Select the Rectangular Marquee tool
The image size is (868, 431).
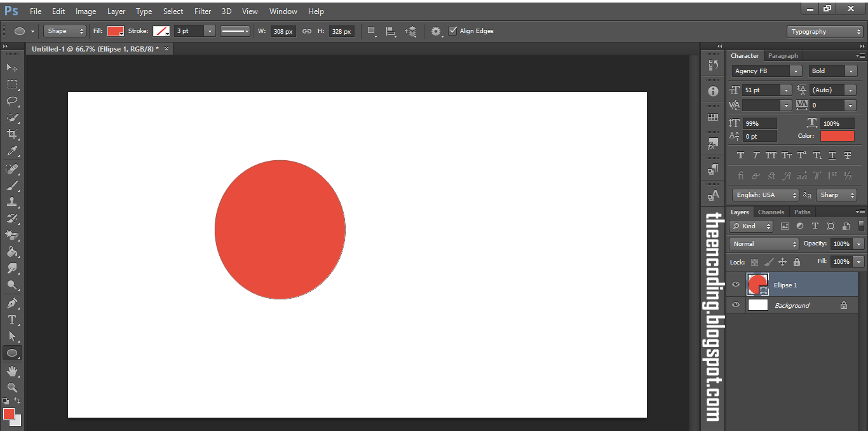click(x=12, y=85)
